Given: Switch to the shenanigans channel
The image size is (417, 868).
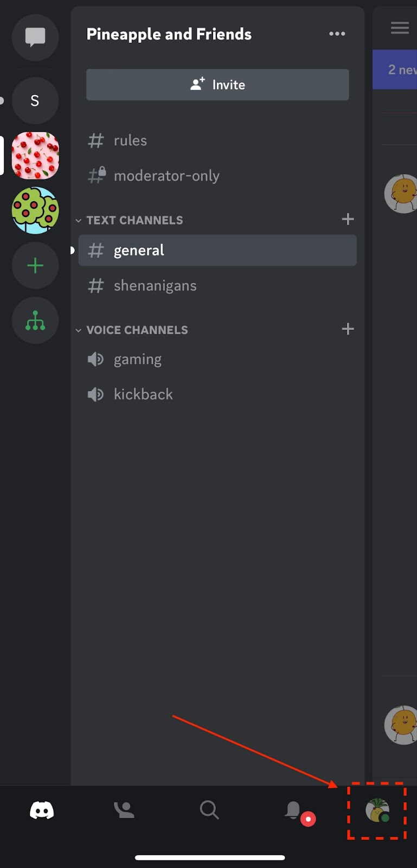Looking at the screenshot, I should coord(155,286).
